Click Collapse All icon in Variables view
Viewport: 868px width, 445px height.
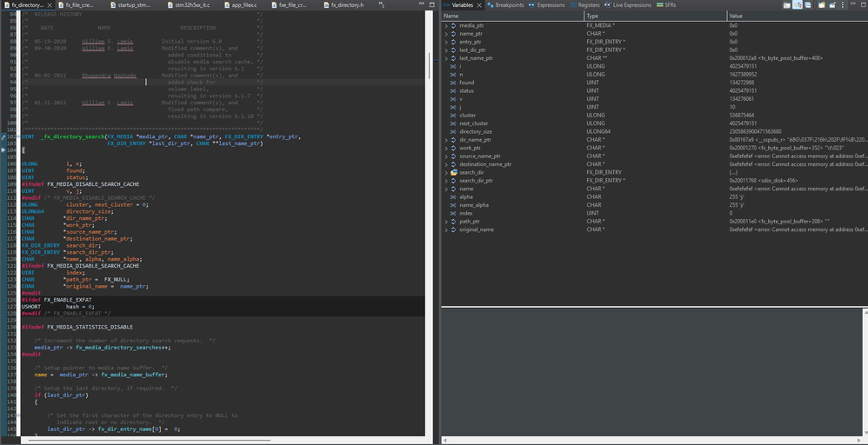[x=808, y=5]
